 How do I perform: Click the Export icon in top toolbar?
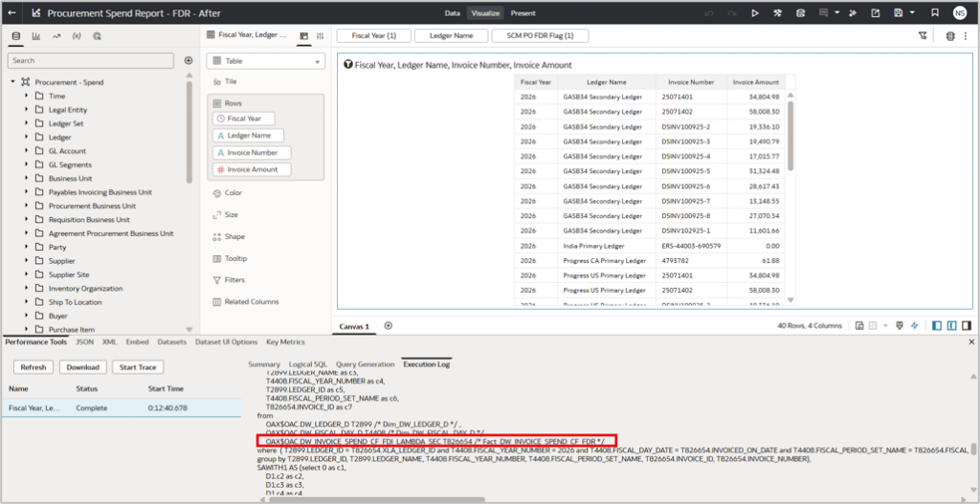click(876, 12)
